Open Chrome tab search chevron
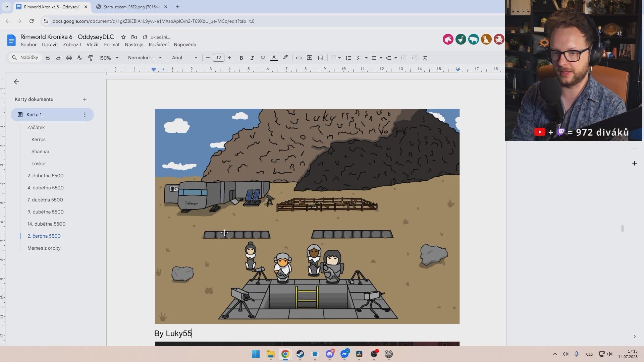The image size is (644, 362). coord(6,7)
